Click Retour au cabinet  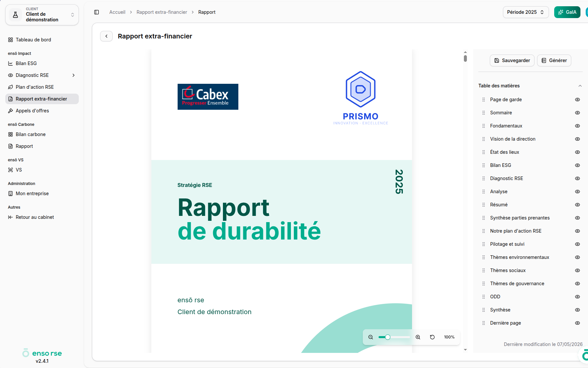point(42,217)
